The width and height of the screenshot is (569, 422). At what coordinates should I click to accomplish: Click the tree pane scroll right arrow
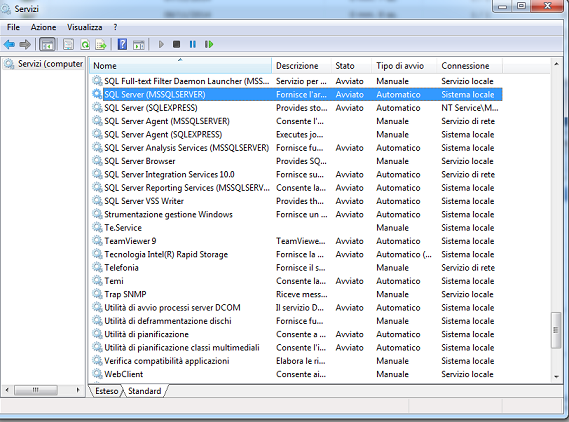(78, 390)
